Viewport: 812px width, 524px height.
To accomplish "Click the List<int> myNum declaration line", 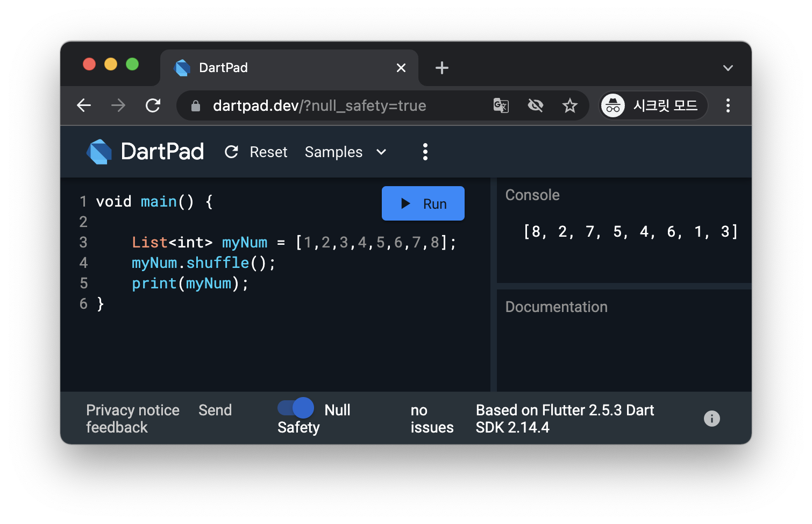I will 294,243.
